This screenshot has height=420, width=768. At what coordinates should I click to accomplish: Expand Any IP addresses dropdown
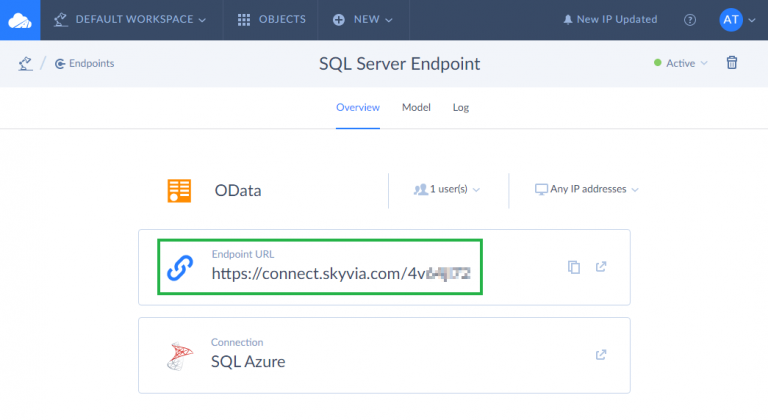(x=587, y=189)
